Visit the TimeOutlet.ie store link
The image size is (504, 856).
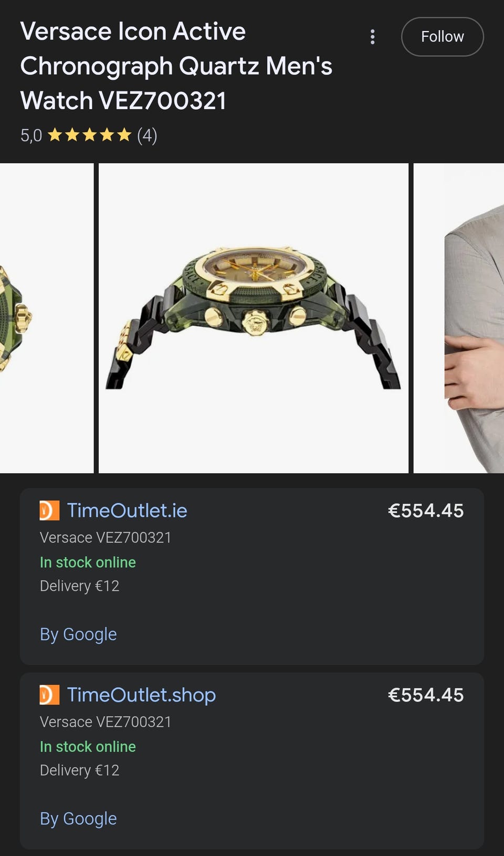point(127,510)
